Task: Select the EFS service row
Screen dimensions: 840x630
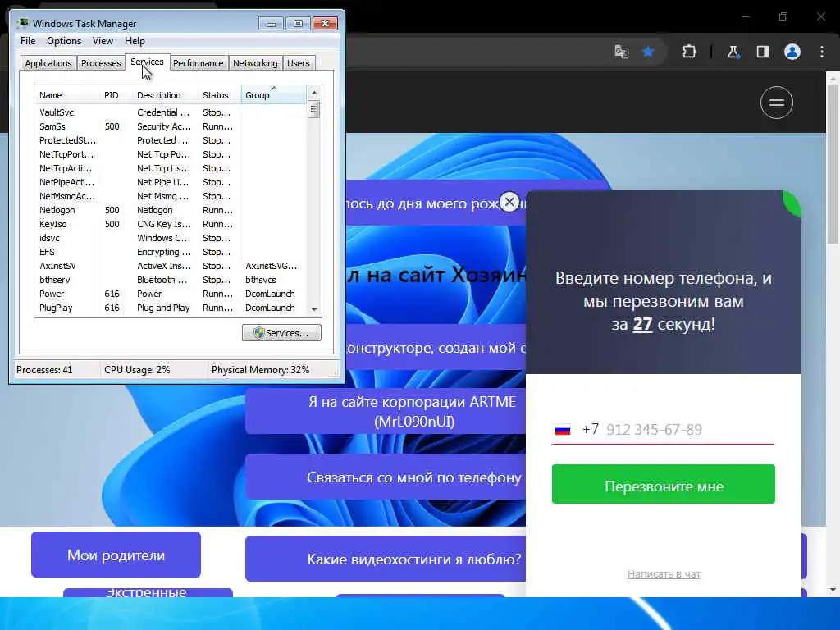Action: (x=171, y=252)
